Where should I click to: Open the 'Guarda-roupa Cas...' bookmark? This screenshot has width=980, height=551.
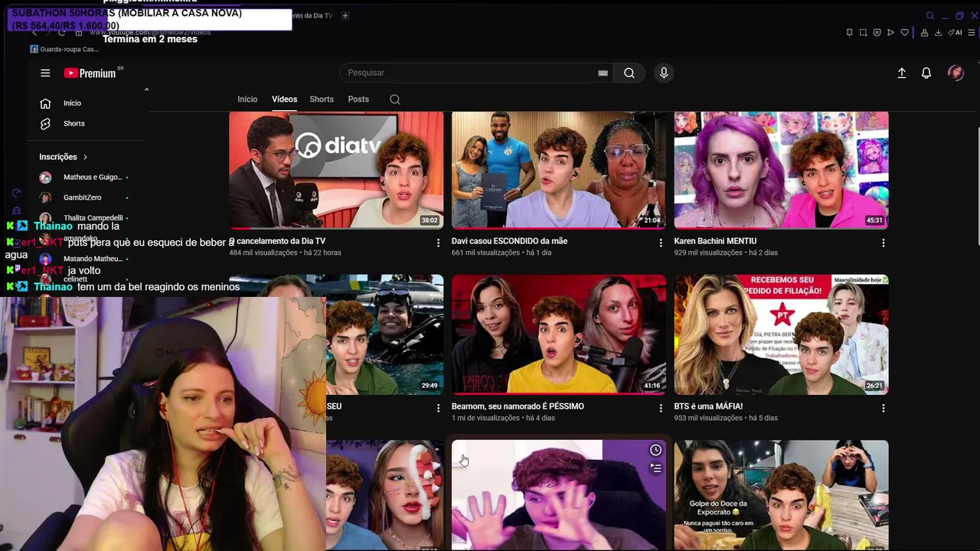coord(64,50)
